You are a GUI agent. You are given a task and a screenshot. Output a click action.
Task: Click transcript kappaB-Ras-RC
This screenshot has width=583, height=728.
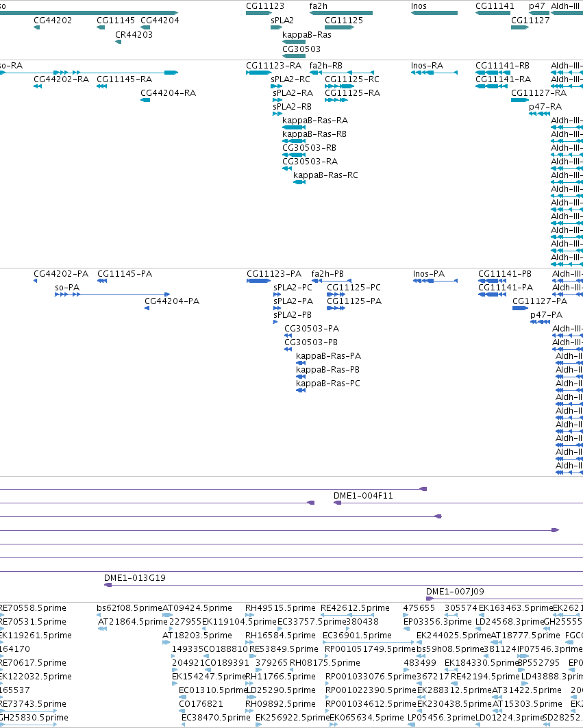pos(325,175)
